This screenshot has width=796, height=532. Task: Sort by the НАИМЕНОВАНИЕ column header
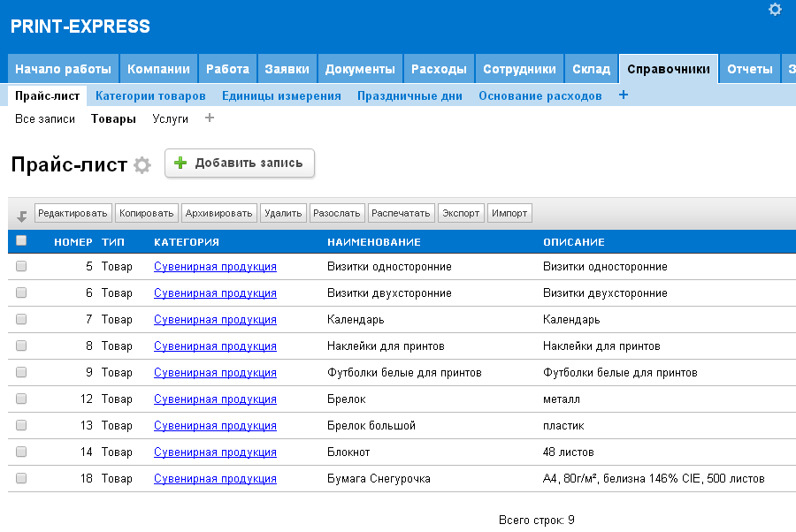(373, 241)
